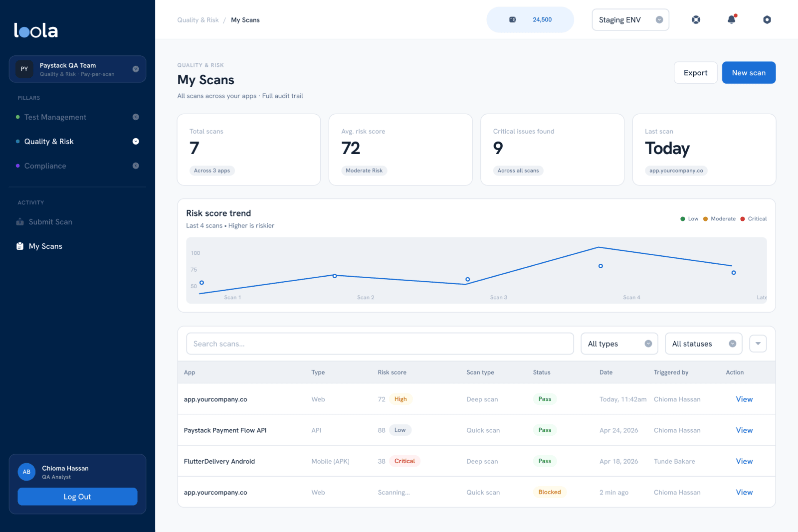Click the My Scans clipboard icon
Screen dimensions: 798x532
click(x=20, y=246)
